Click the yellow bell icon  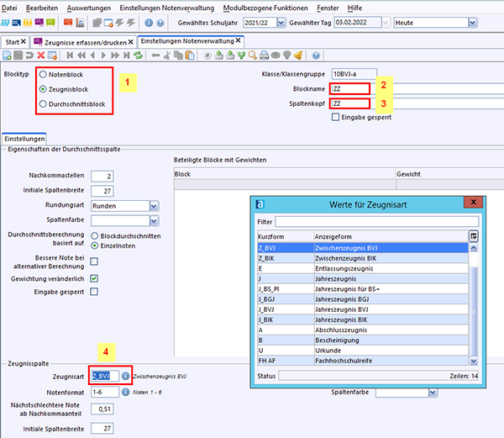tap(298, 55)
